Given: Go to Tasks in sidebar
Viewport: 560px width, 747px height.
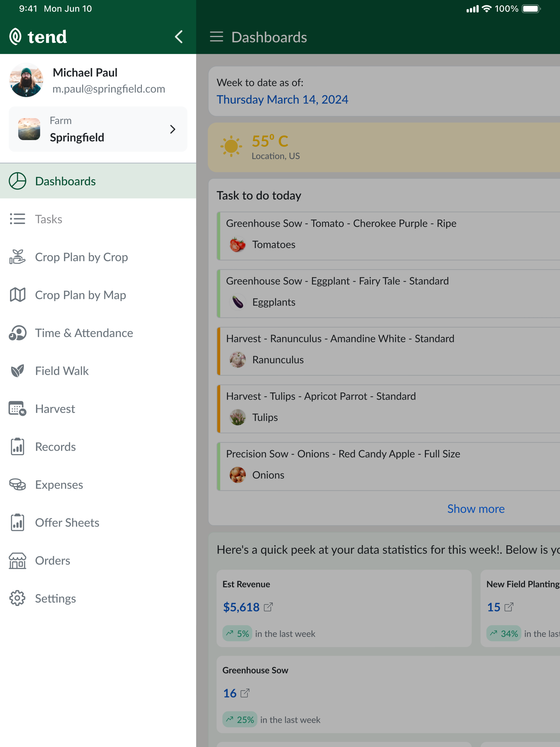Looking at the screenshot, I should coord(98,219).
